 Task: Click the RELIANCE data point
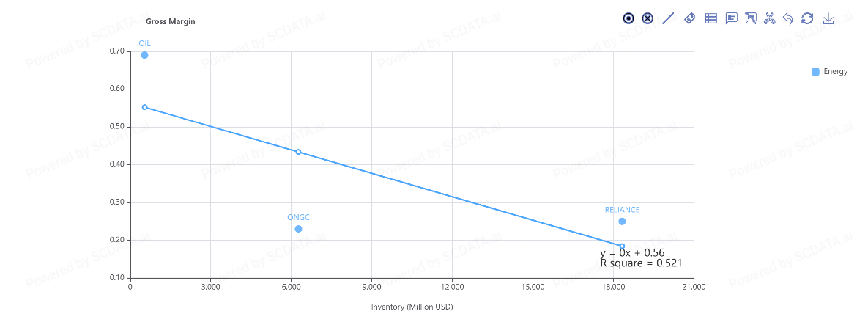[622, 222]
